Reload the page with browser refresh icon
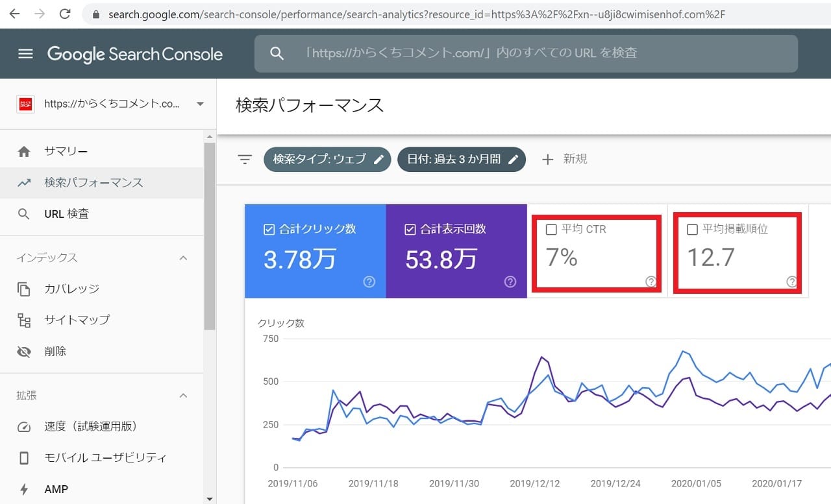 pos(65,14)
